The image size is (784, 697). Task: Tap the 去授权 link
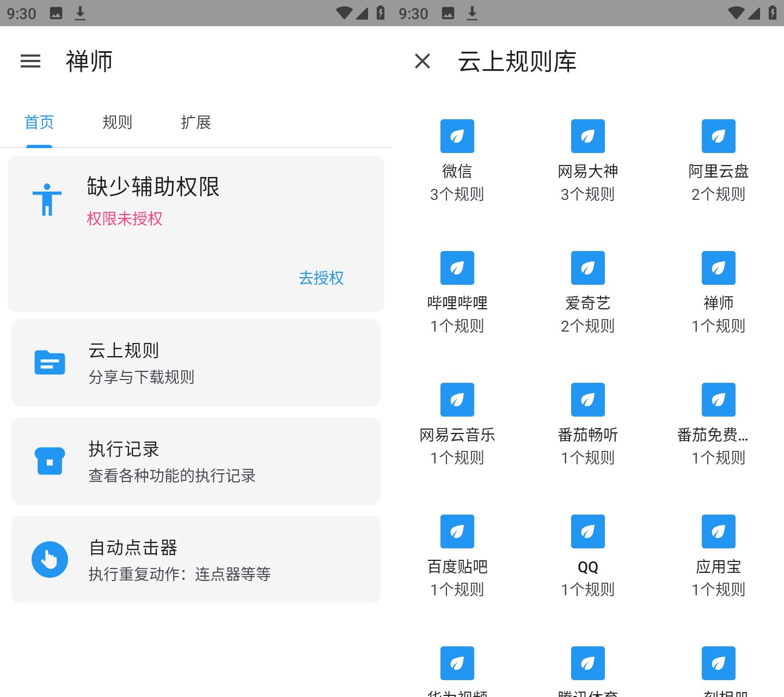321,278
